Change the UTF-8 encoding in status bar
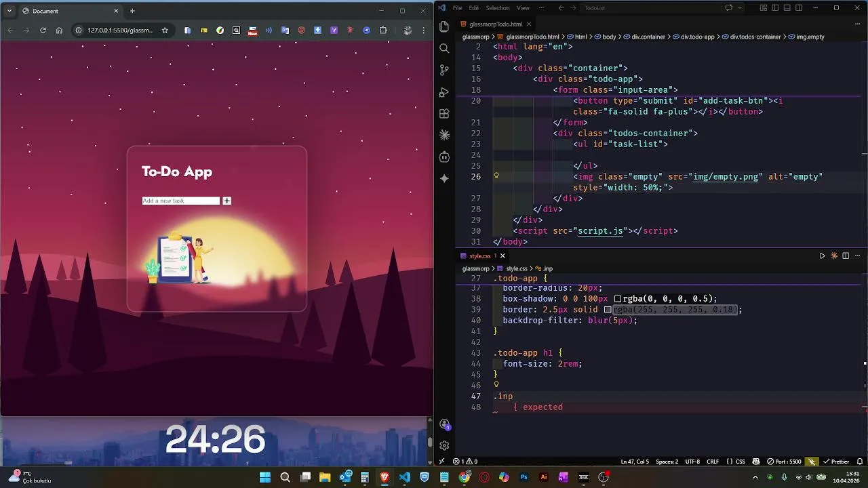The width and height of the screenshot is (868, 488). tap(692, 462)
